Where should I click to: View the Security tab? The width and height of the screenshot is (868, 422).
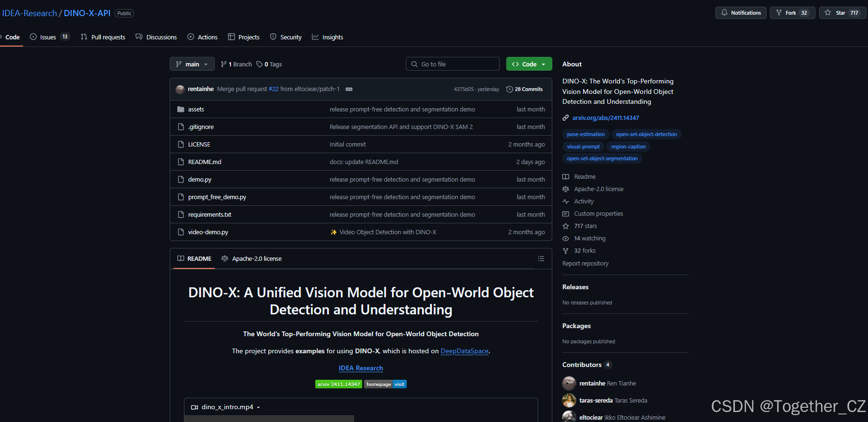(286, 37)
